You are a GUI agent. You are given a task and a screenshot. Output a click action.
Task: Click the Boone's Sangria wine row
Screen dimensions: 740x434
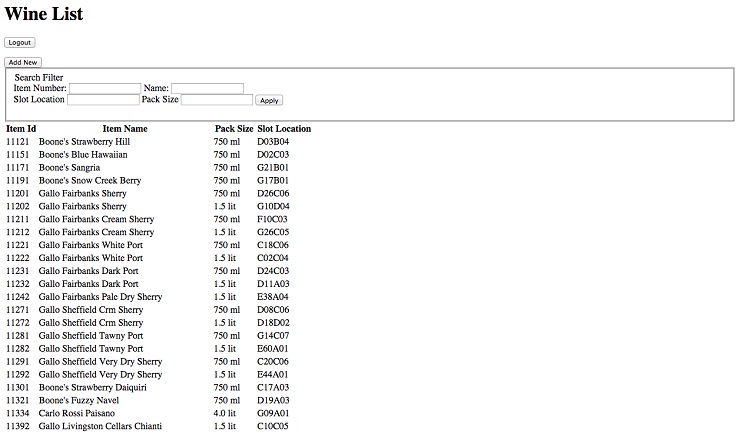(x=71, y=168)
